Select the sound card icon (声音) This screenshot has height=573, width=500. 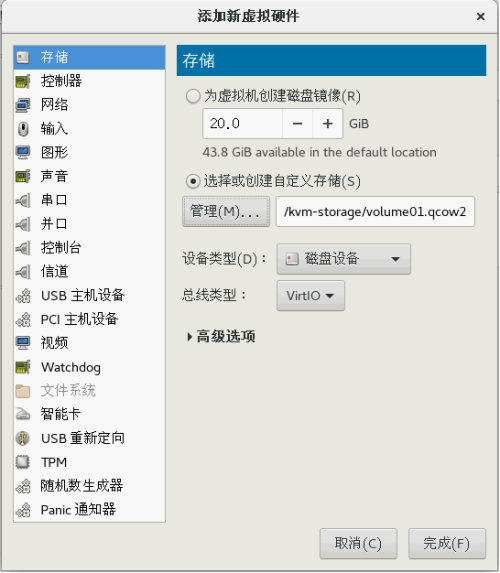23,176
